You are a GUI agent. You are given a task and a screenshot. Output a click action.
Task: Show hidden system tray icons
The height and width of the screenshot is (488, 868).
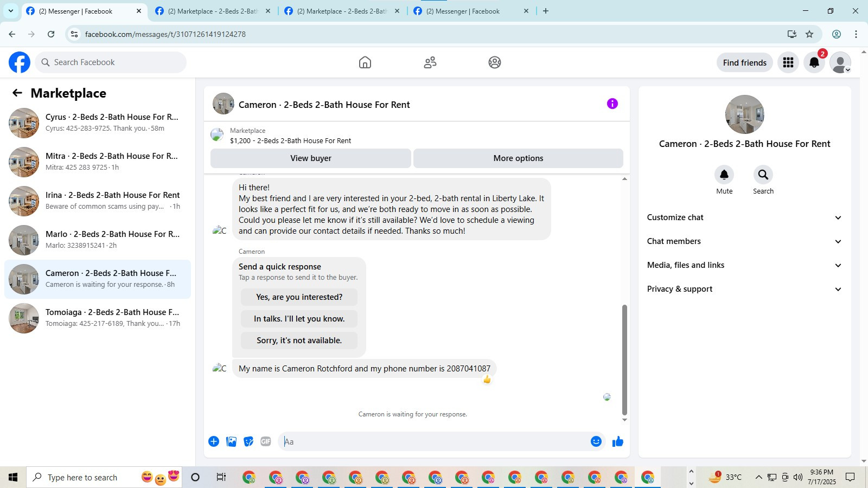coord(758,477)
